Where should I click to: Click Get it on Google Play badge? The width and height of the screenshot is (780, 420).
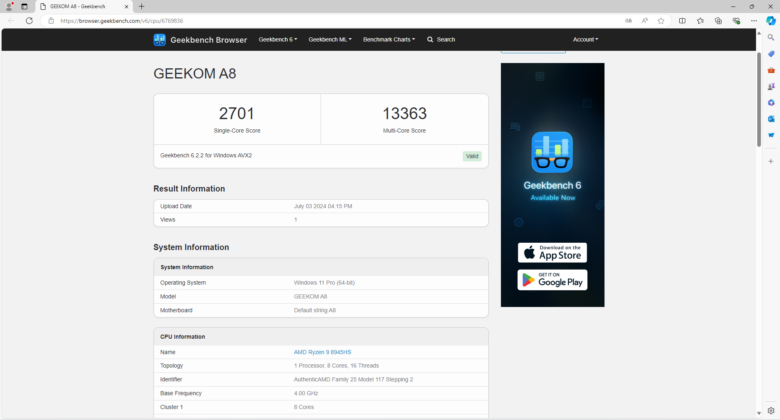[x=552, y=280]
